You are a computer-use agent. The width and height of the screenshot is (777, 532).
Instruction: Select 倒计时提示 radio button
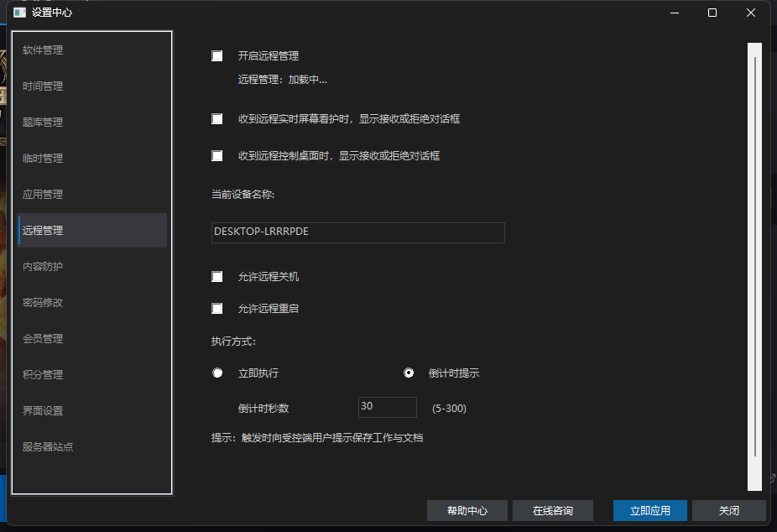[x=409, y=373]
